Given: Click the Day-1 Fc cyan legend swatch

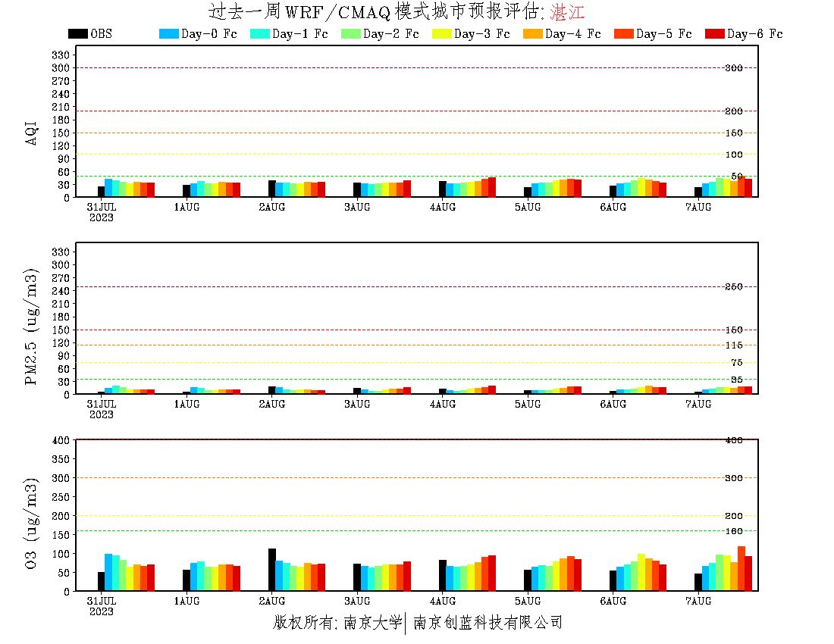Looking at the screenshot, I should 259,33.
